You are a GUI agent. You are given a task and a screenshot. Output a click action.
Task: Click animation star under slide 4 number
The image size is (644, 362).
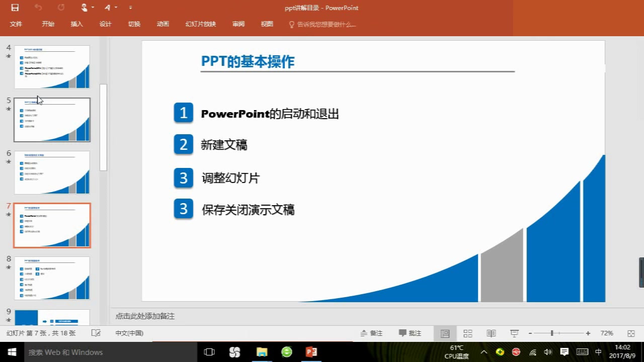9,56
